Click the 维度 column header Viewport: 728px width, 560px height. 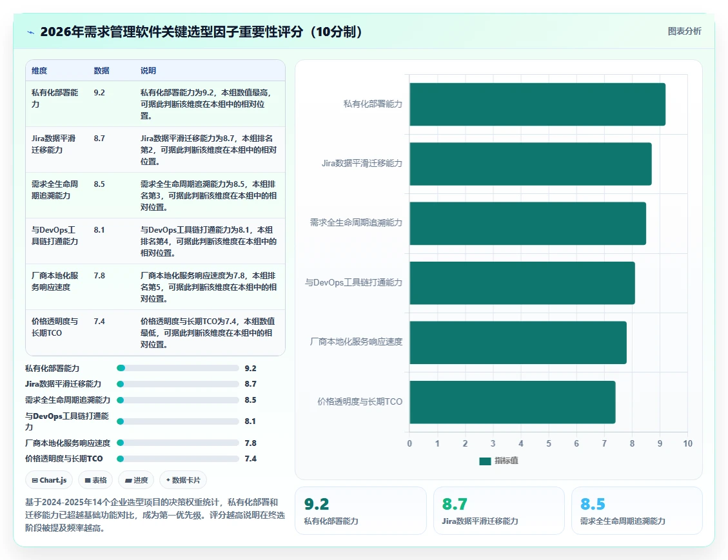pyautogui.click(x=39, y=70)
